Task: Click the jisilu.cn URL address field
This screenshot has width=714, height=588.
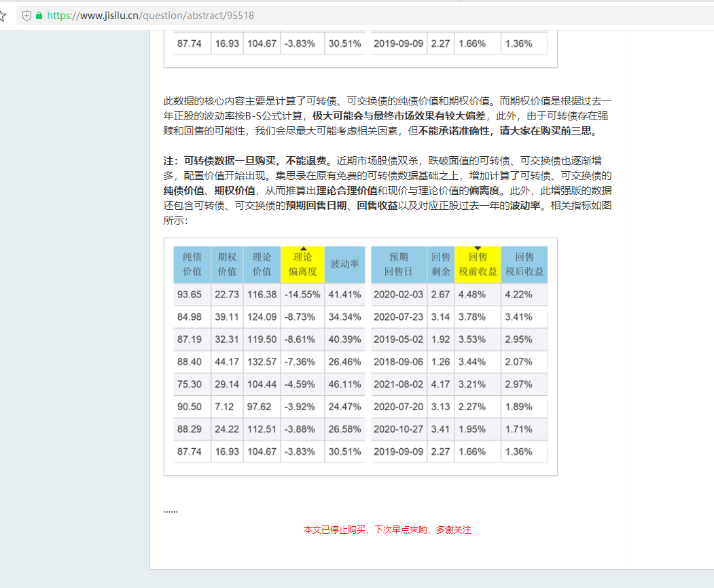Action: tap(150, 15)
